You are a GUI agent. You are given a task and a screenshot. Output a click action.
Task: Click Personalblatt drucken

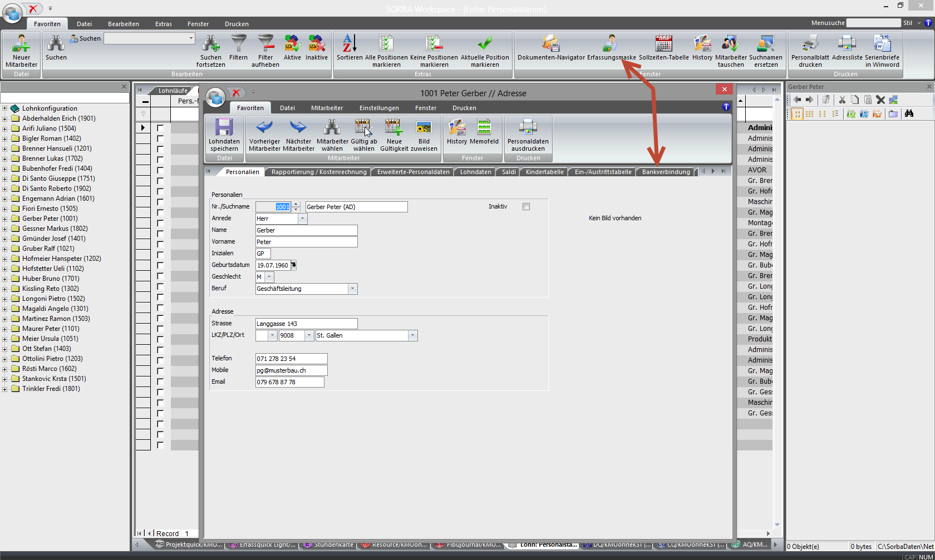click(x=810, y=51)
